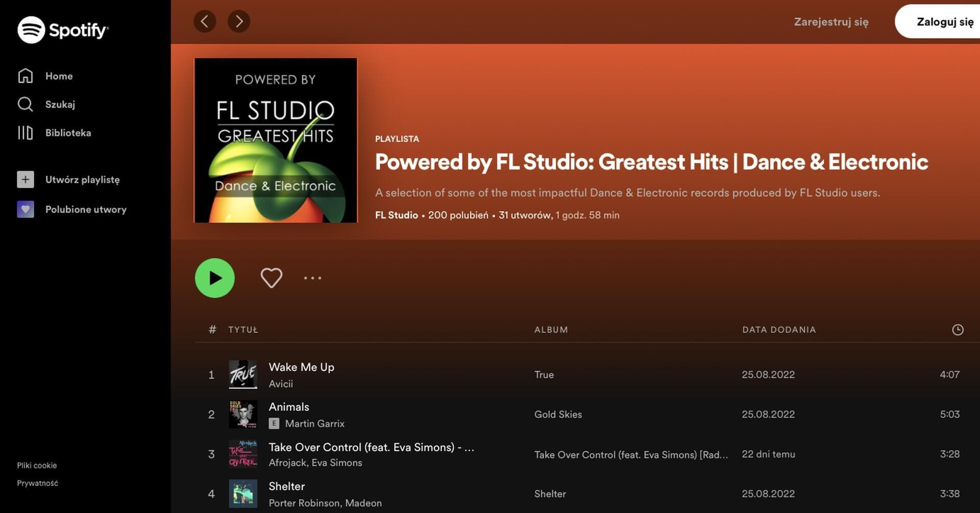
Task: Click the playlist title heading
Action: point(652,162)
